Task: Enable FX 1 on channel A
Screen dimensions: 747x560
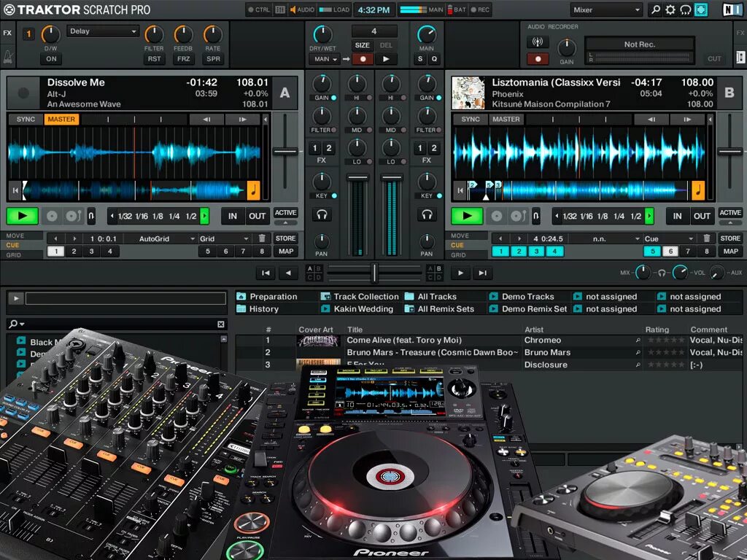Action: 314,148
